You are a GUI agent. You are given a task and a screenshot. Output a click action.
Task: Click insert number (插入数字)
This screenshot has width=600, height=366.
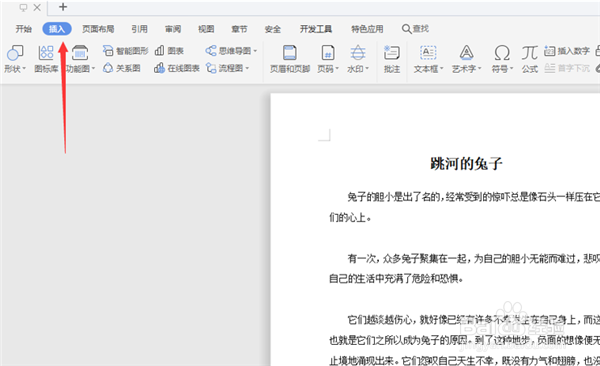click(567, 51)
